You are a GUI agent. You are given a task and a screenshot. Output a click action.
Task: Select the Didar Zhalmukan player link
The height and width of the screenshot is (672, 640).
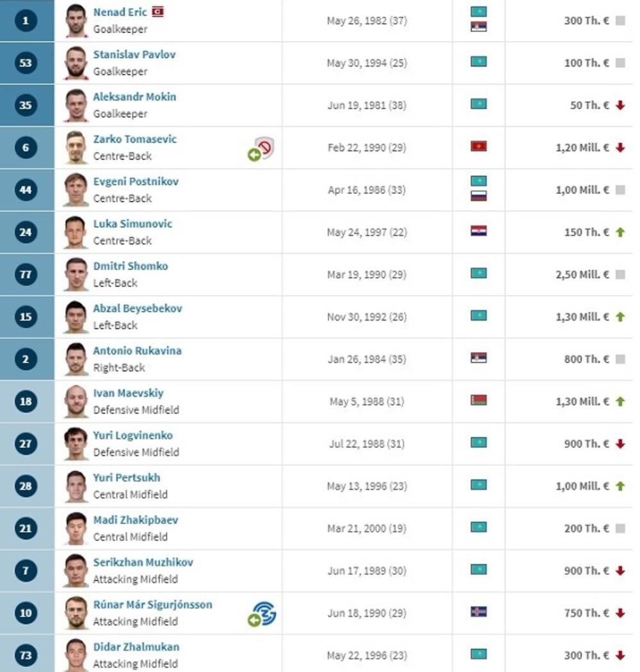[x=136, y=647]
